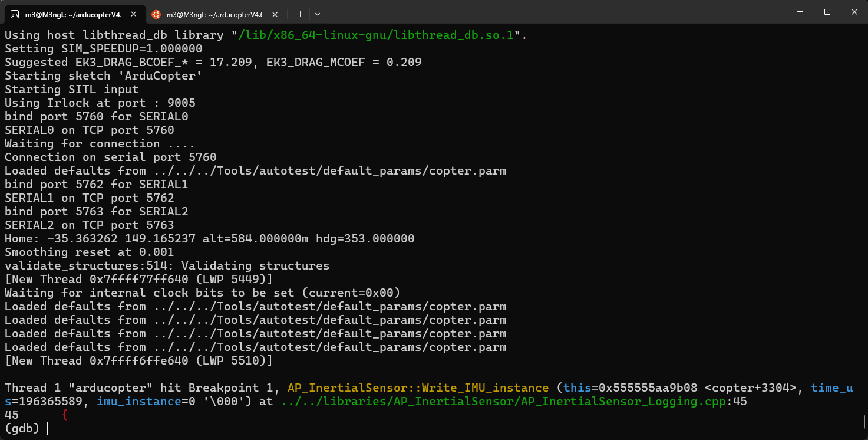Click the Home coordinates line in output
Viewport: 868px width, 440px height.
coord(209,239)
